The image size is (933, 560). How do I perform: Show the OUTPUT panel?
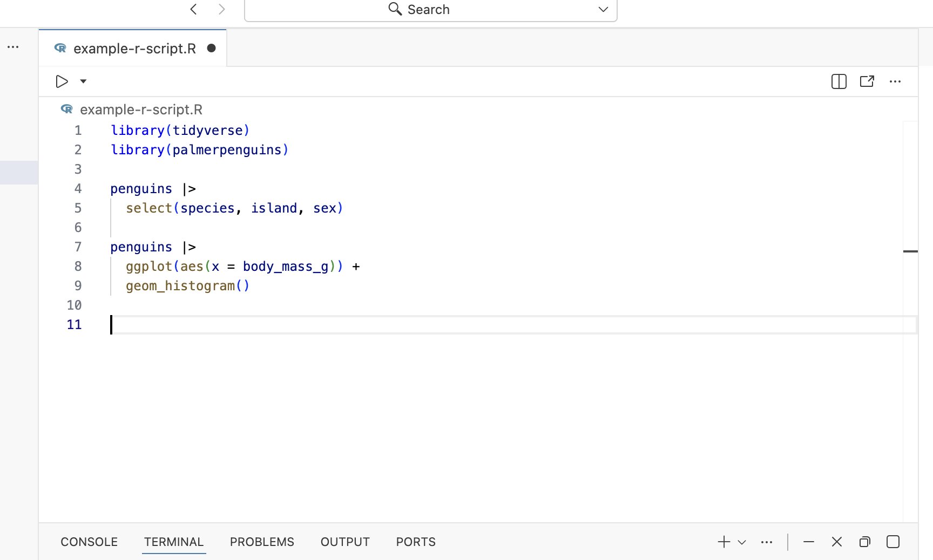(345, 542)
